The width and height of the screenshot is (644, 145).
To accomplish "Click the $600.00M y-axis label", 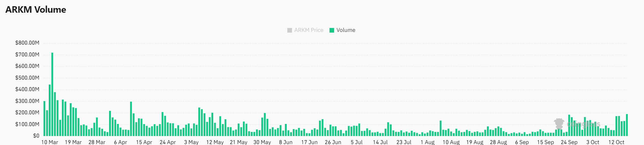I will click(27, 66).
